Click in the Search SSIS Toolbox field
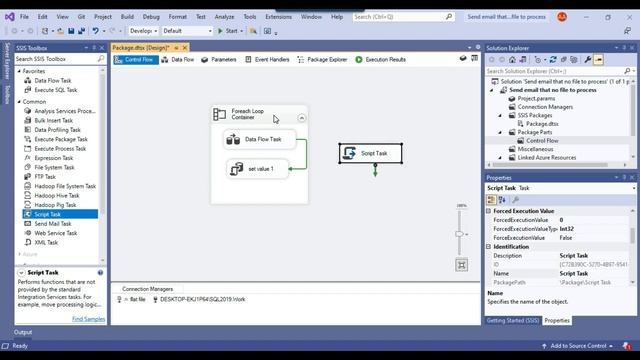 click(x=56, y=59)
